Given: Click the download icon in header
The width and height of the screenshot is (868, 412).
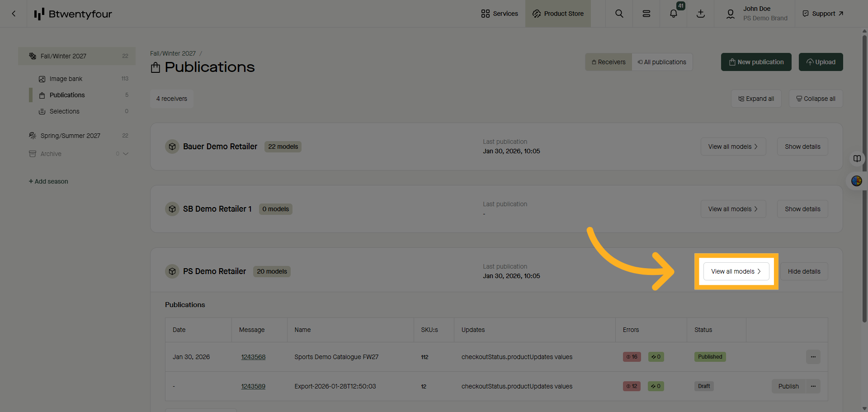Looking at the screenshot, I should point(700,14).
